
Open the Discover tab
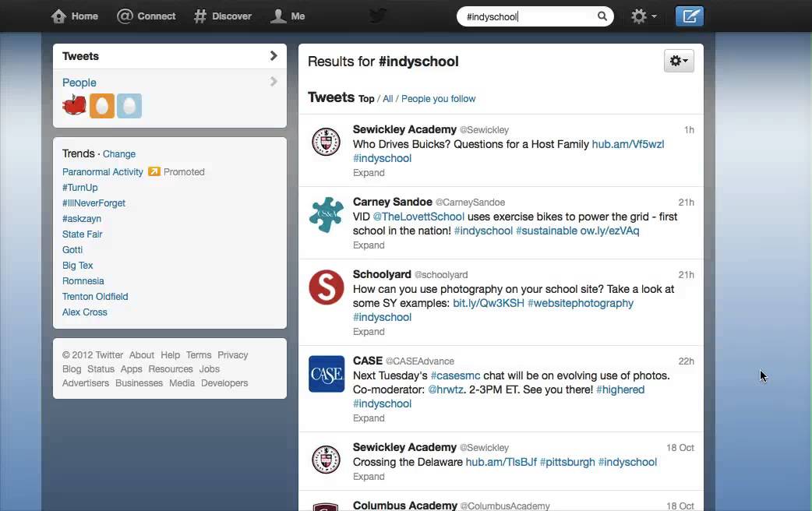pyautogui.click(x=223, y=16)
